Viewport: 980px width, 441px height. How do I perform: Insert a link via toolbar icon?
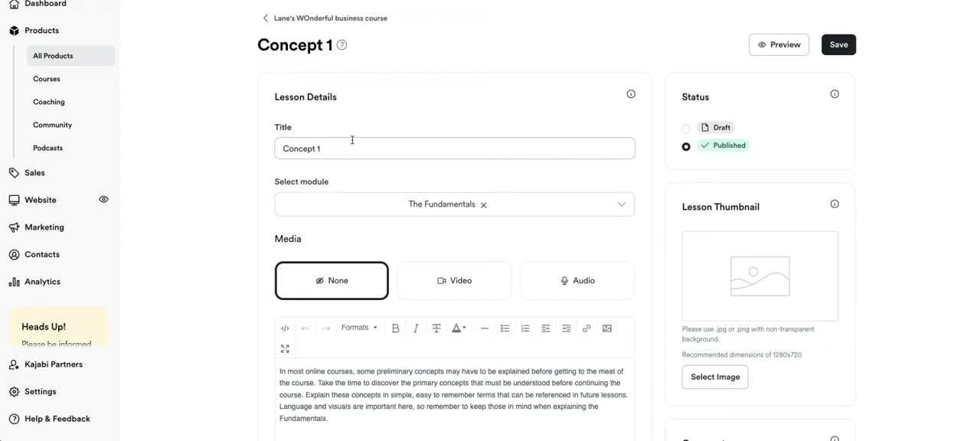click(586, 328)
